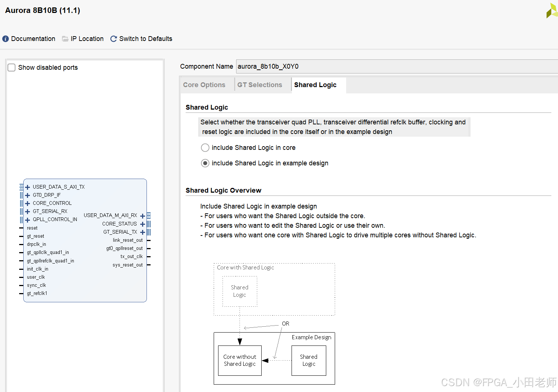
Task: Expand the GT_SERIAL_RX interface
Action: pyautogui.click(x=27, y=212)
